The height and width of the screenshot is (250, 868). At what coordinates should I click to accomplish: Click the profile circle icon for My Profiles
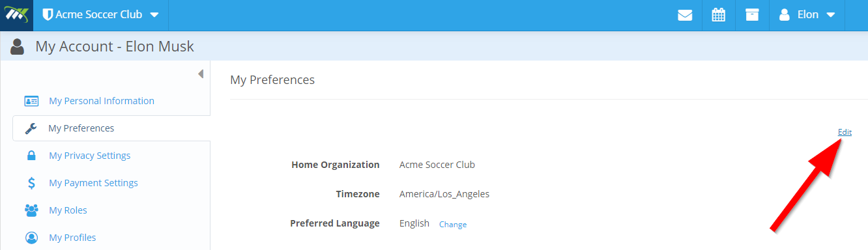(x=31, y=238)
